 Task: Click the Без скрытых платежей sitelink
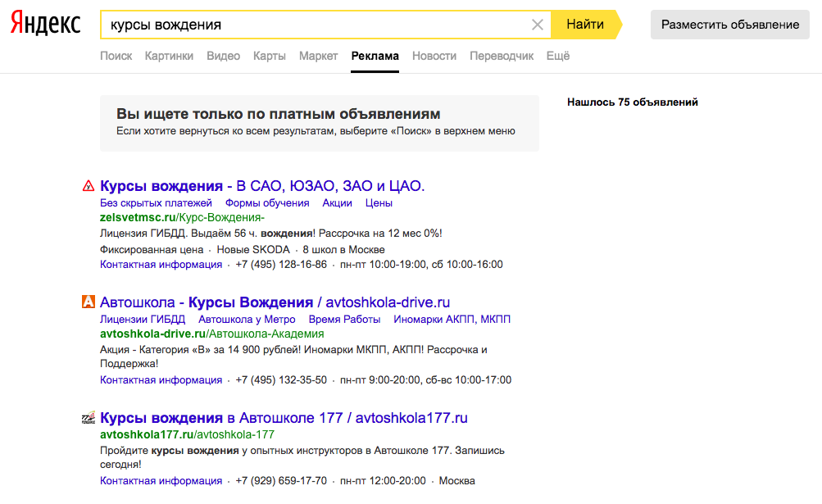[156, 202]
